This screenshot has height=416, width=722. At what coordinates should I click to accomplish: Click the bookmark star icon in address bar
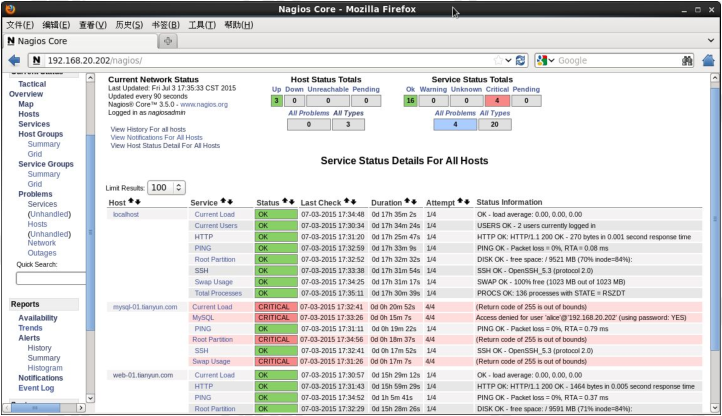coord(498,60)
